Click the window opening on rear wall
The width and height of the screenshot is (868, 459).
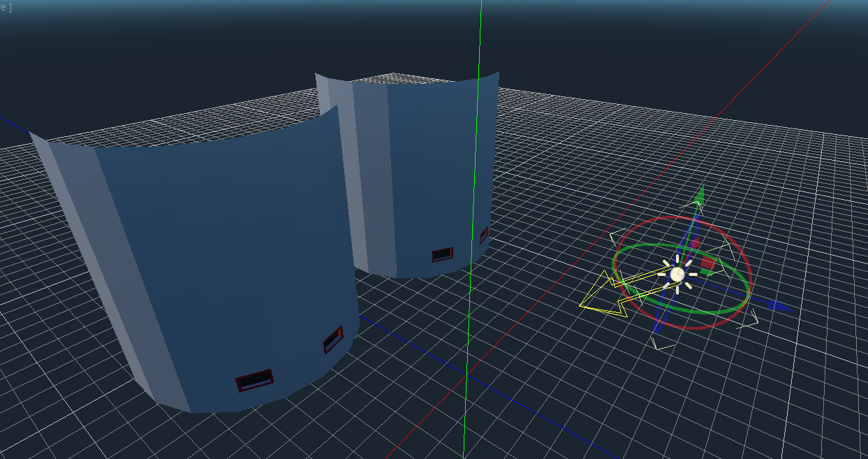click(x=442, y=254)
